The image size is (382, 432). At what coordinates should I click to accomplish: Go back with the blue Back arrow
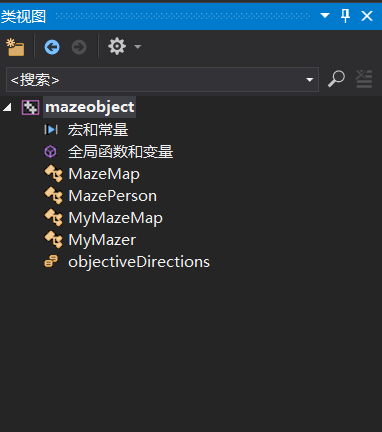tap(52, 47)
